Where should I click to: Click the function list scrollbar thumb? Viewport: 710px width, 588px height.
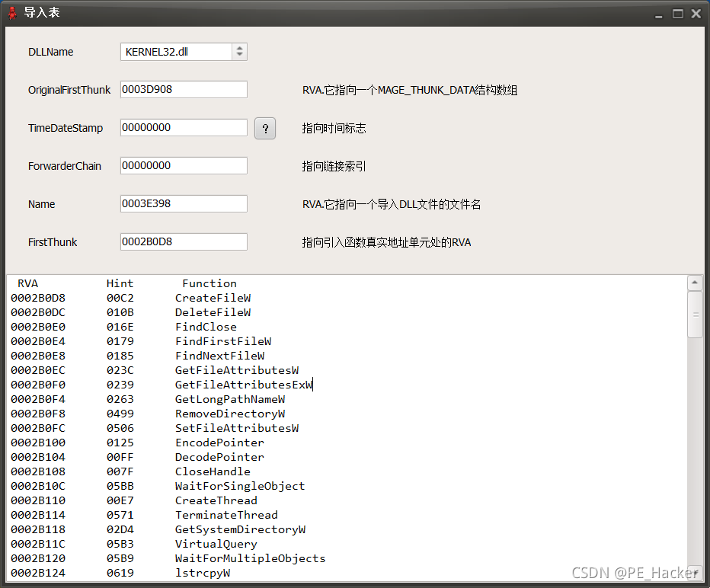[x=695, y=315]
